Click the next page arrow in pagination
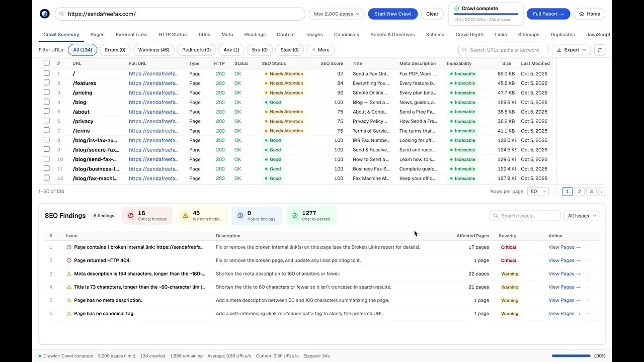 point(601,192)
